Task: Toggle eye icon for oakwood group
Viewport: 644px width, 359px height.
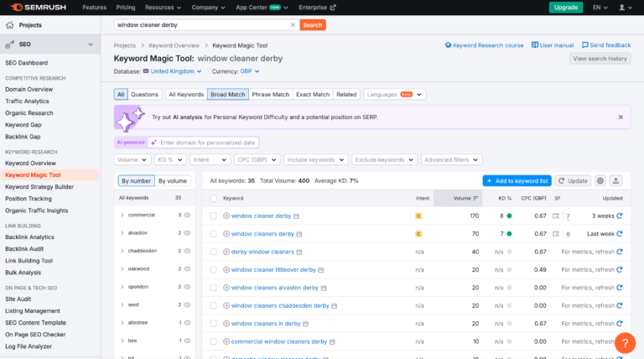Action: click(x=187, y=268)
